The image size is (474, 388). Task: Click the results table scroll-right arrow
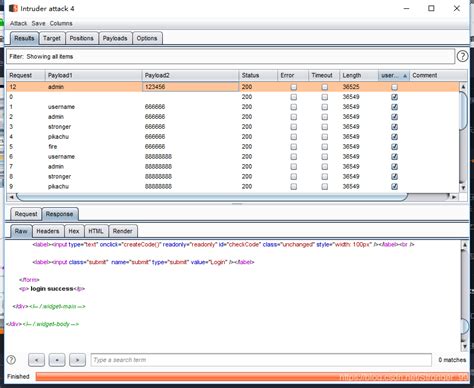[x=454, y=197]
